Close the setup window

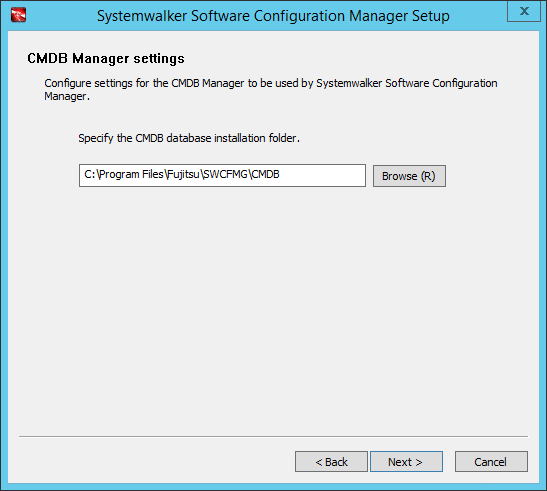[x=524, y=11]
